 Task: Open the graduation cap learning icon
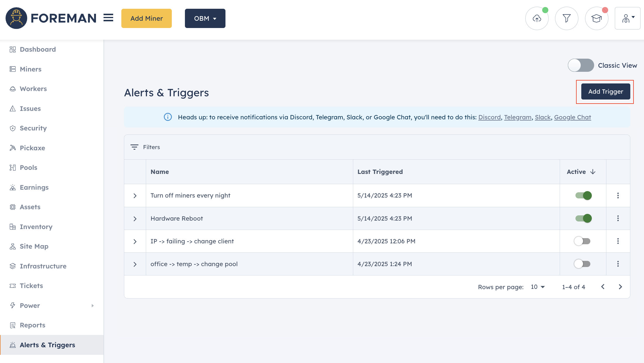pyautogui.click(x=596, y=18)
